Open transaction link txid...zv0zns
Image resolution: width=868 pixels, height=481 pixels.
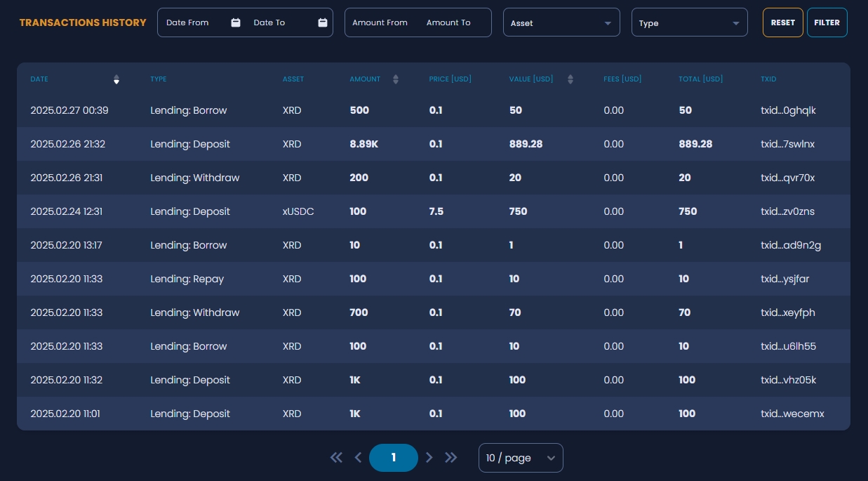(x=787, y=211)
